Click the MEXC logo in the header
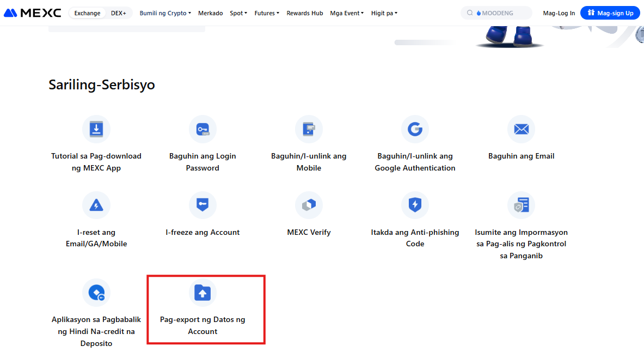 [33, 13]
